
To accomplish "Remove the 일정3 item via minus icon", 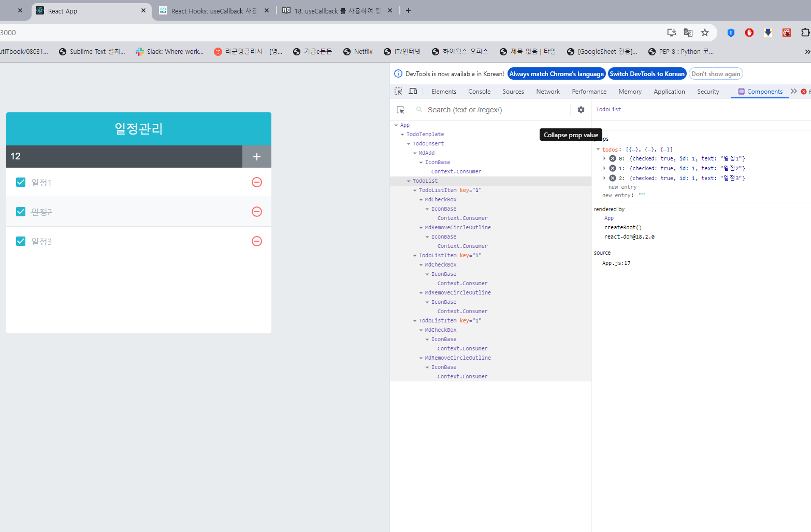I will [x=257, y=241].
